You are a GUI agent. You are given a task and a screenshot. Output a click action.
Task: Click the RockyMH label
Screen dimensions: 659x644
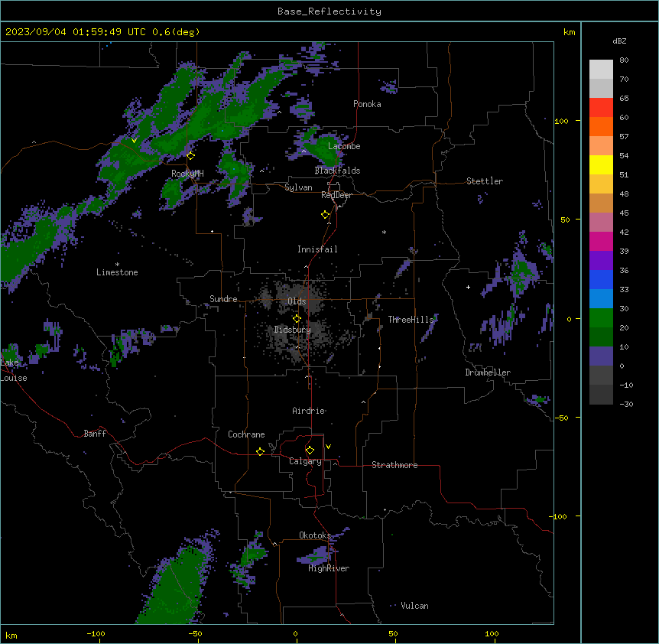[187, 174]
